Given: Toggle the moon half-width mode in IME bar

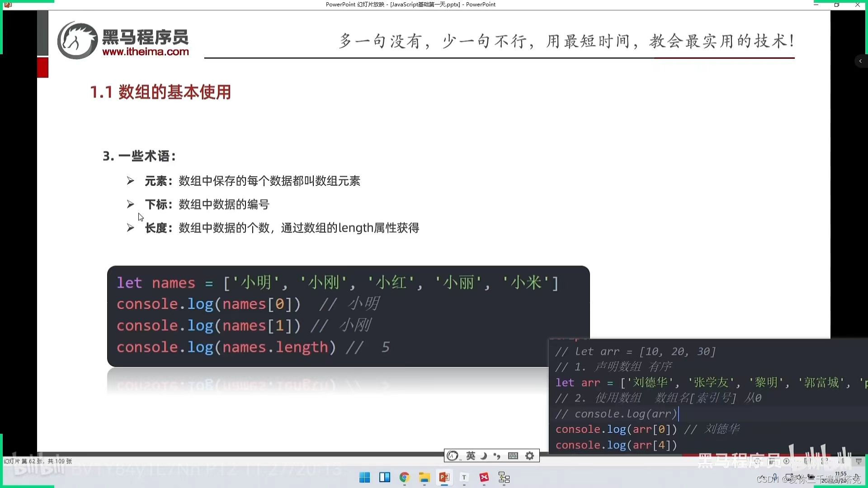Looking at the screenshot, I should (x=484, y=456).
